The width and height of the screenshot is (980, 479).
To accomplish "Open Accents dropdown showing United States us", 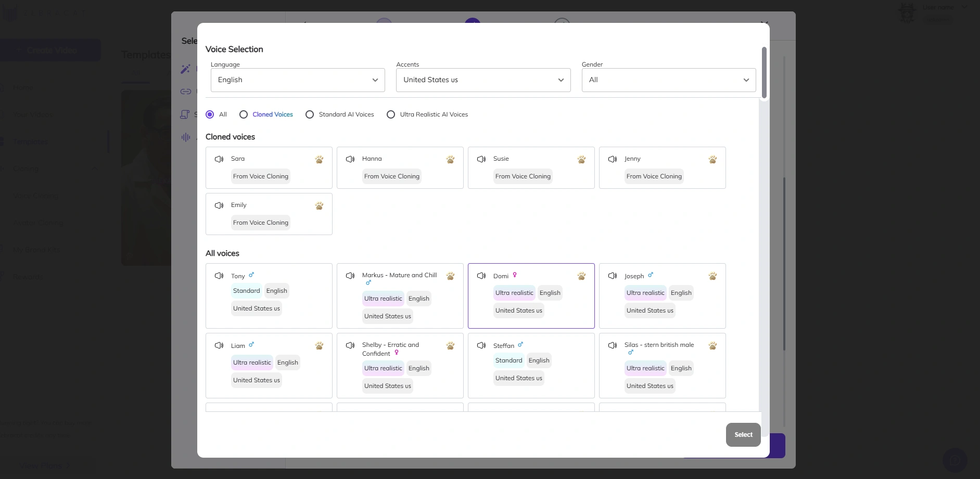I will click(x=483, y=80).
